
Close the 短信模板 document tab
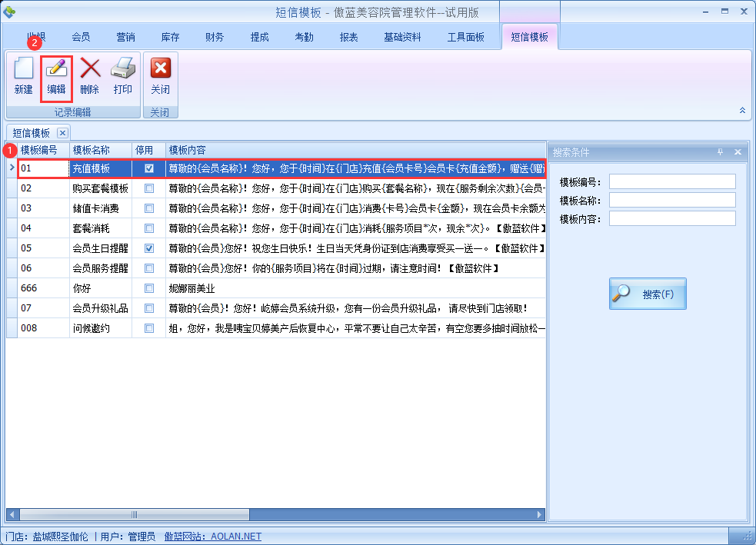pos(63,133)
